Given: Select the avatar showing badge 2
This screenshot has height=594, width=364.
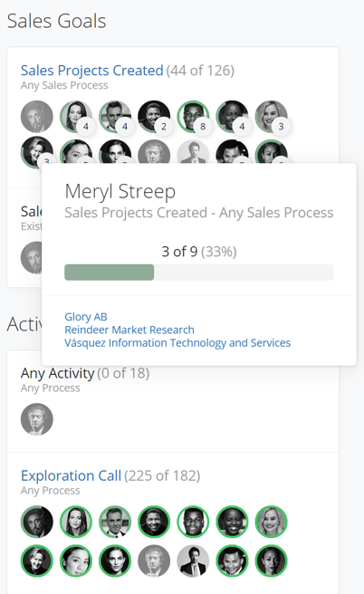Looking at the screenshot, I should click(x=154, y=116).
